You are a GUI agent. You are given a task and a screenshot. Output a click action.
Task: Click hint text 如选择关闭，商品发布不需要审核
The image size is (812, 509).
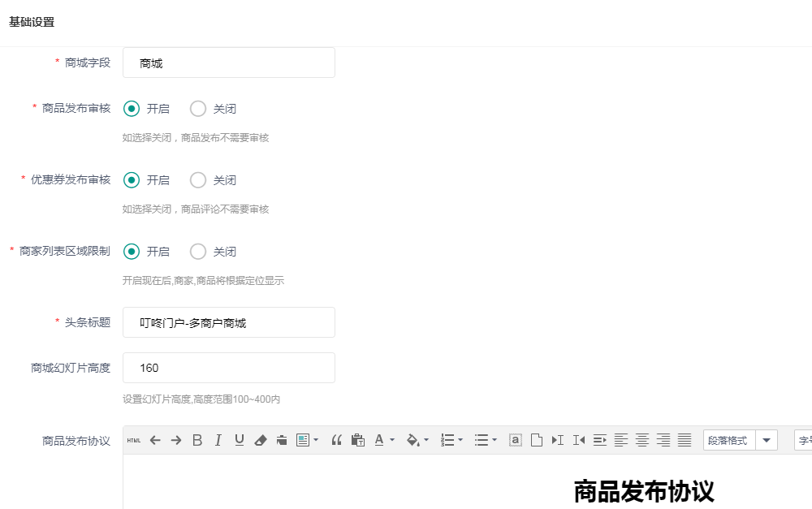(x=196, y=138)
